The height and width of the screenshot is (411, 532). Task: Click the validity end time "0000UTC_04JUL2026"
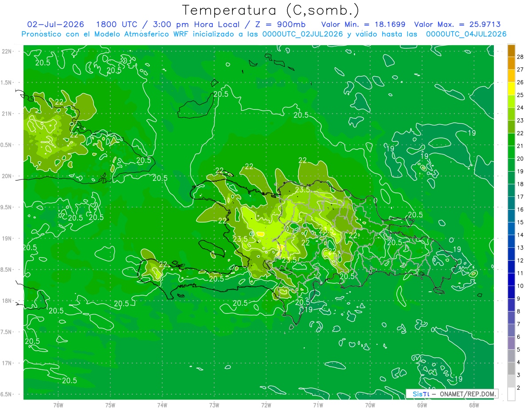coord(466,34)
